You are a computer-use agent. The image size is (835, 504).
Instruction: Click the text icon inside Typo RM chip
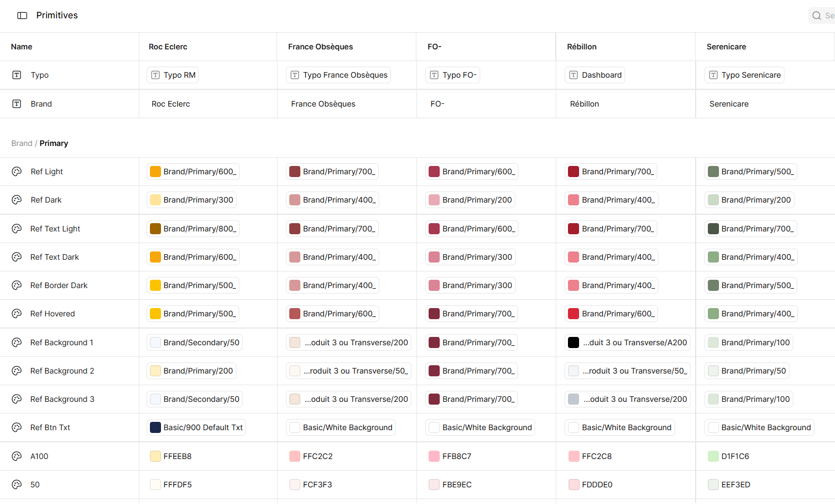point(155,75)
